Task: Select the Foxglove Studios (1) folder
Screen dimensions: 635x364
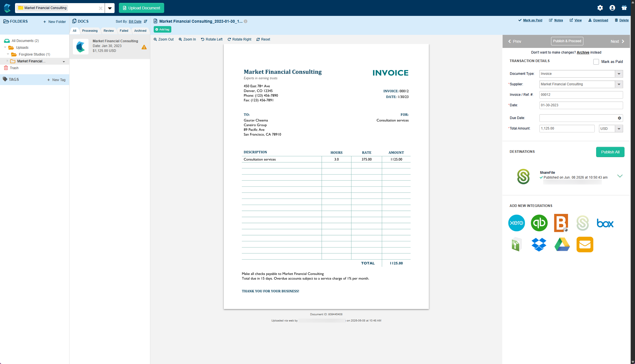Action: (34, 54)
